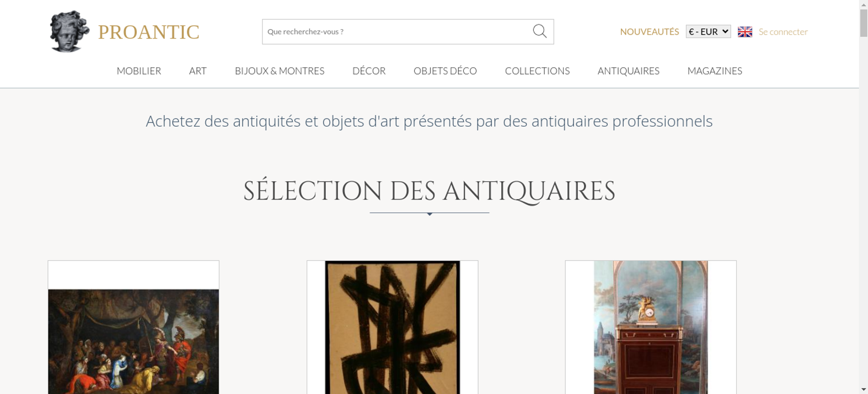868x394 pixels.
Task: Go to the OBJETS DÉCO menu
Action: pyautogui.click(x=445, y=71)
